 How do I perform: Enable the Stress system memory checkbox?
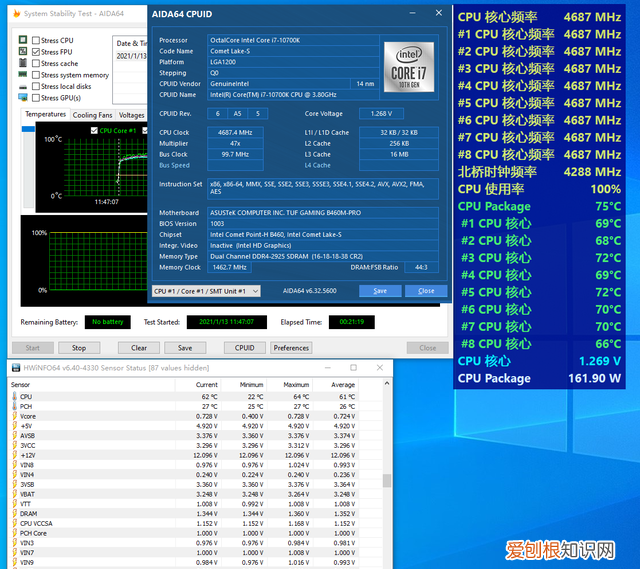[x=36, y=75]
